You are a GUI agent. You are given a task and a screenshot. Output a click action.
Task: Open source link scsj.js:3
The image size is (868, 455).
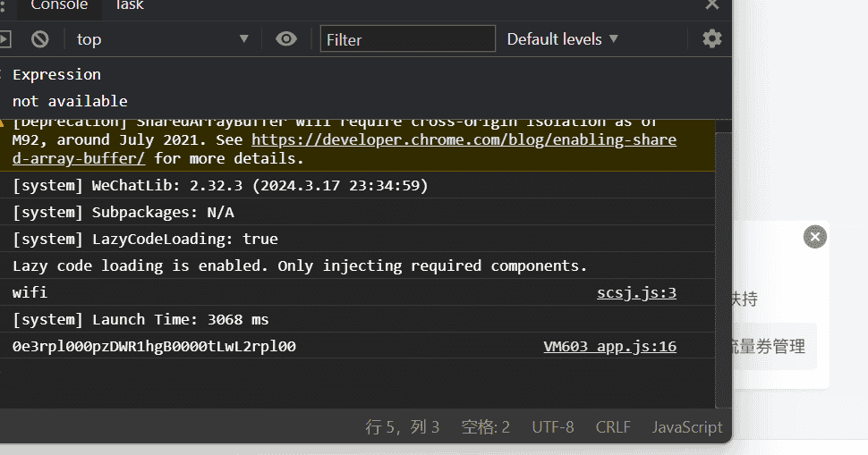(x=636, y=292)
